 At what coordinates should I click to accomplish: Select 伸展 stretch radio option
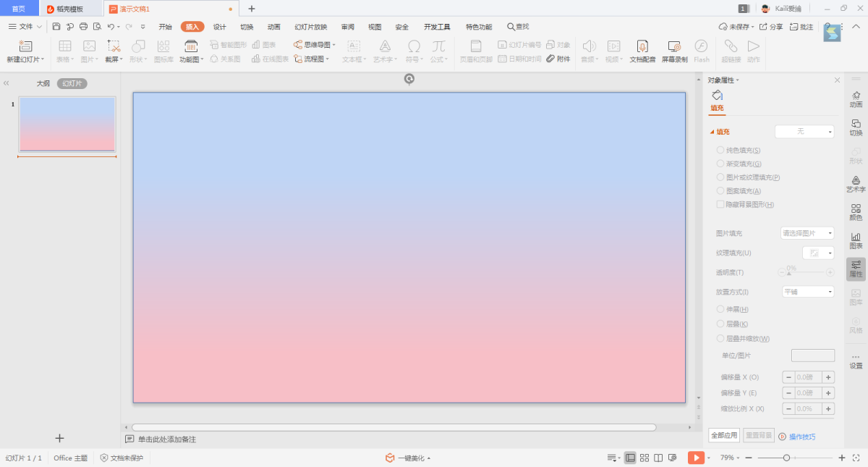tap(720, 309)
